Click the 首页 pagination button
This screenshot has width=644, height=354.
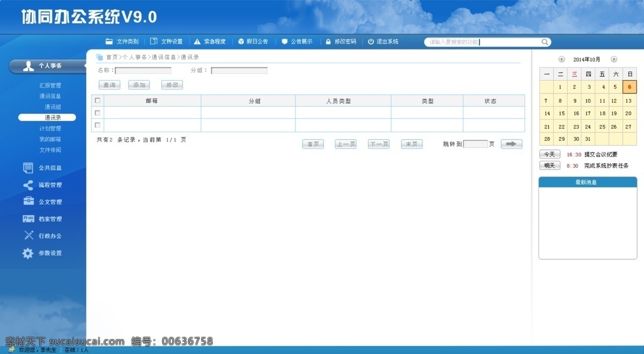[x=313, y=144]
